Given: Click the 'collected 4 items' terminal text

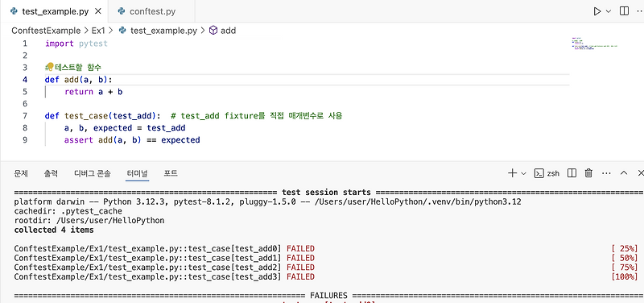Looking at the screenshot, I should tap(54, 230).
